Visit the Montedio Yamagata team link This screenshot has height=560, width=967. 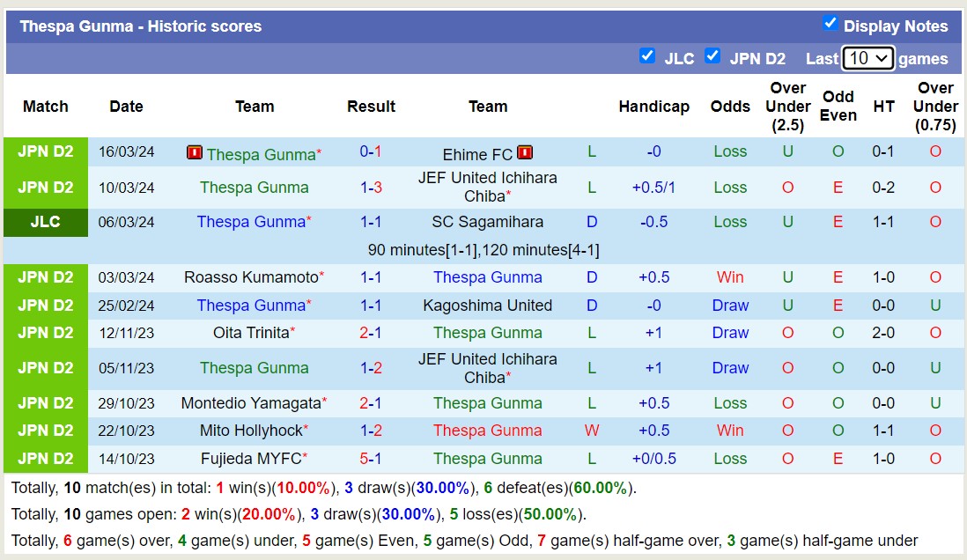[x=250, y=403]
